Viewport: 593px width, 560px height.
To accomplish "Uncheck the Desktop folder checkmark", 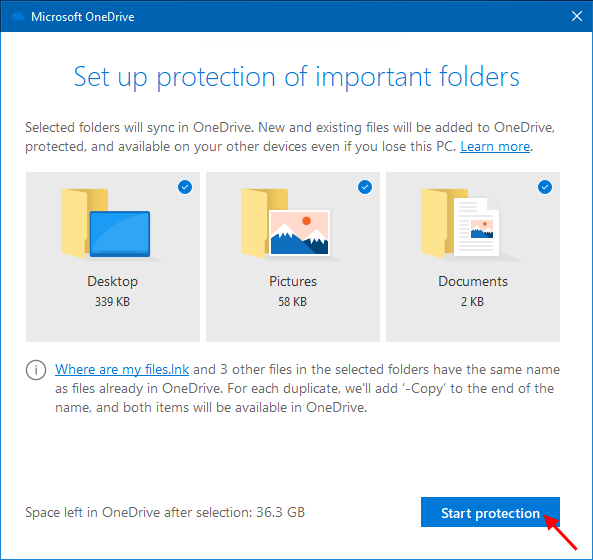I will 185,187.
